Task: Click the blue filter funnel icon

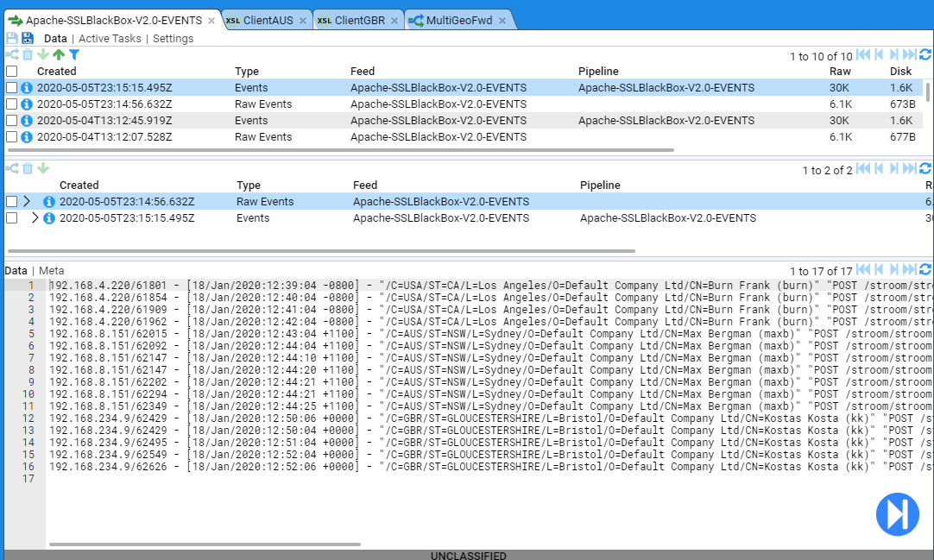Action: (x=73, y=55)
